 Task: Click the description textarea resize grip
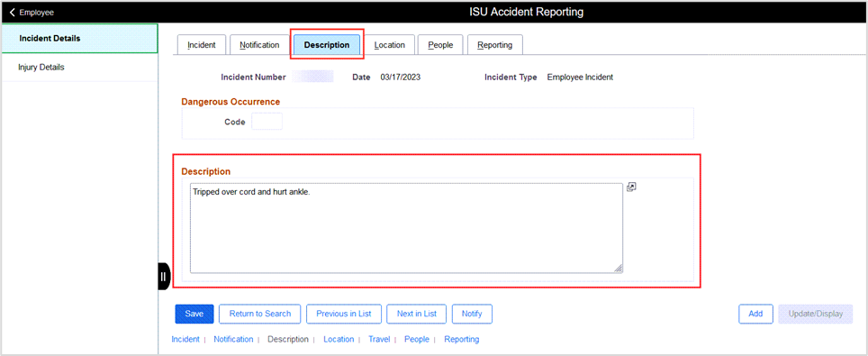point(619,269)
